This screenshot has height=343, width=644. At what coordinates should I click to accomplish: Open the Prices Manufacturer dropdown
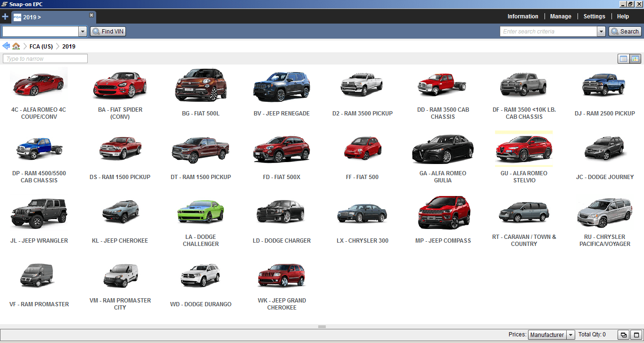570,334
